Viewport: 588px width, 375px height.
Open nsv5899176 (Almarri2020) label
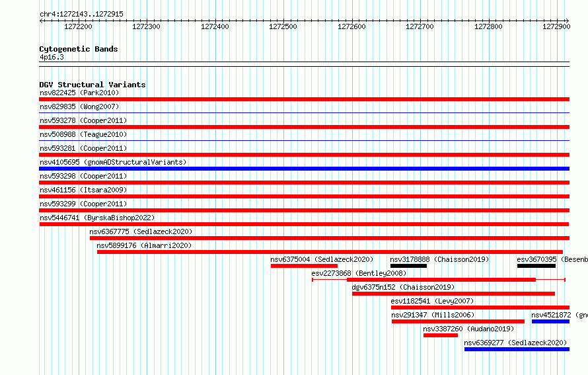click(144, 245)
